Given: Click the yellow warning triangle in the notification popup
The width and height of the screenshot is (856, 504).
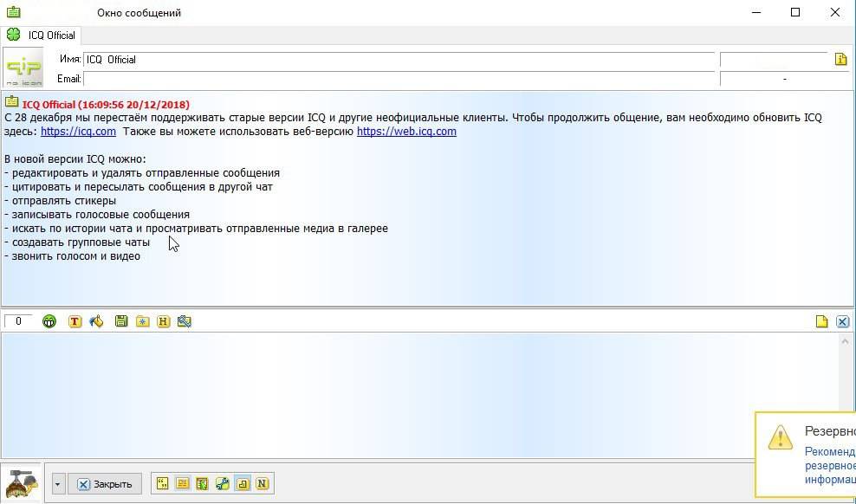Looking at the screenshot, I should tap(780, 437).
